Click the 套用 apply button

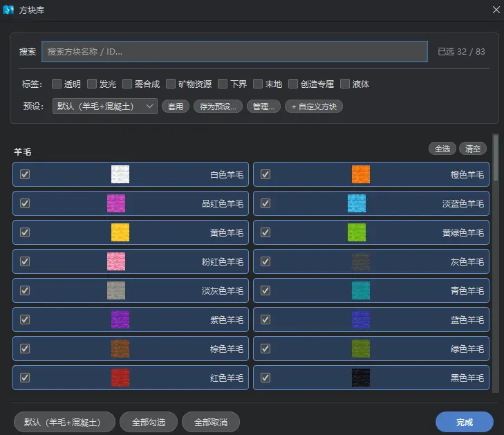(x=176, y=107)
